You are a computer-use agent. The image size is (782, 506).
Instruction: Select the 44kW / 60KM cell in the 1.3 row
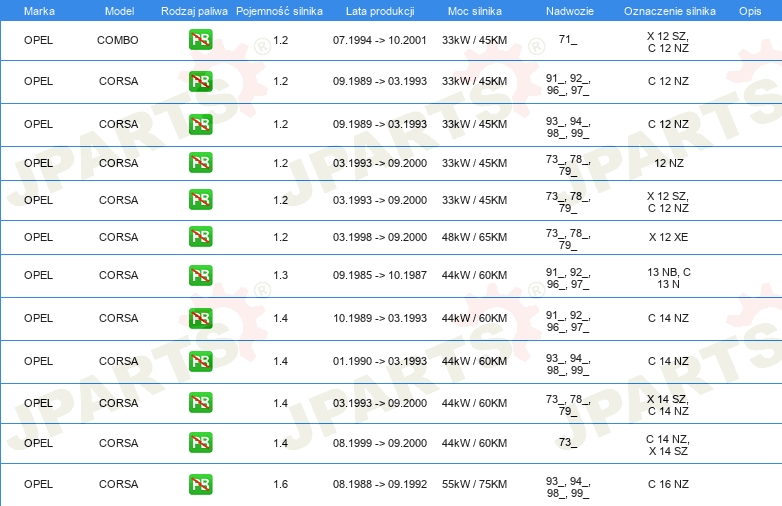[474, 275]
